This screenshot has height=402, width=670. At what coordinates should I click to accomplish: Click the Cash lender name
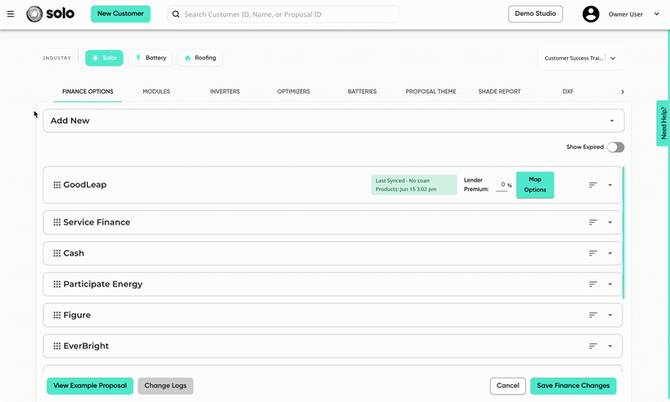coord(73,253)
